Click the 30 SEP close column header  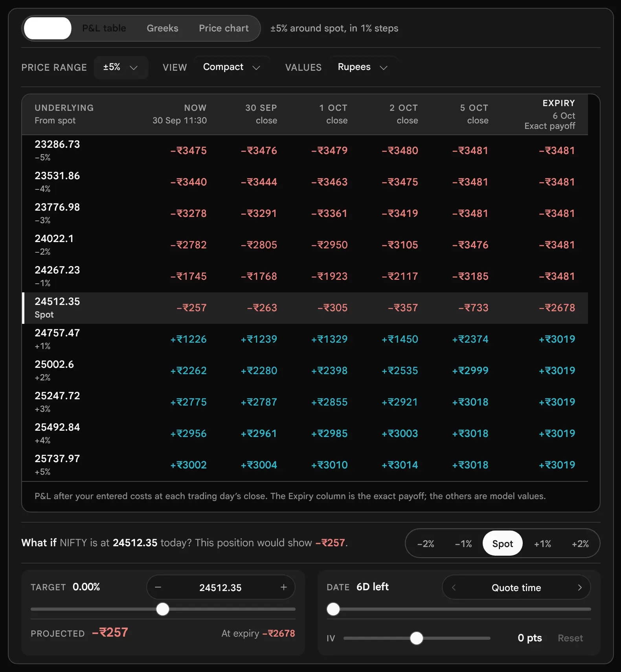point(261,114)
